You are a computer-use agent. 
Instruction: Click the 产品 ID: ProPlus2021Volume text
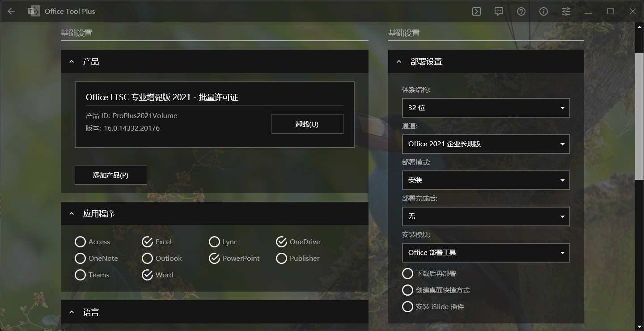[x=131, y=115]
